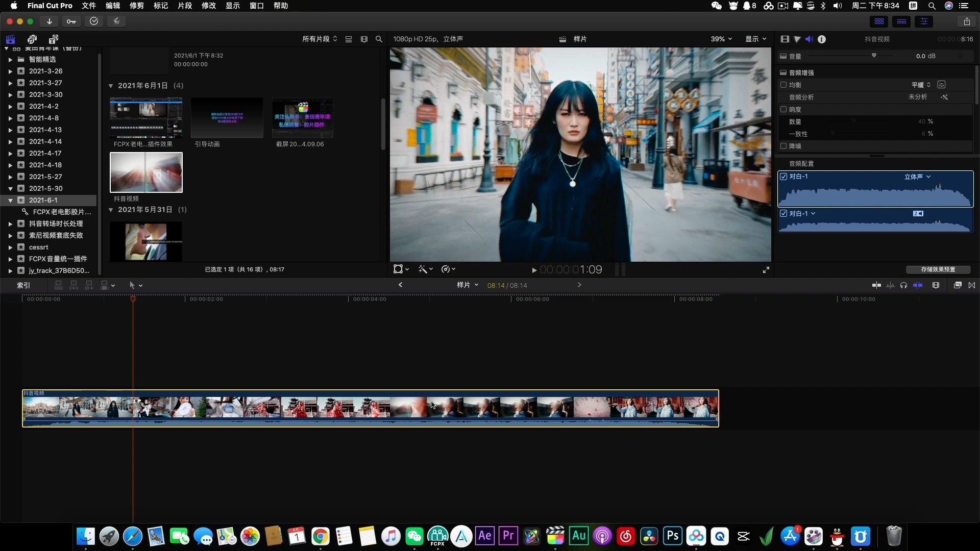Click the 存储效果预置 button

(x=938, y=269)
